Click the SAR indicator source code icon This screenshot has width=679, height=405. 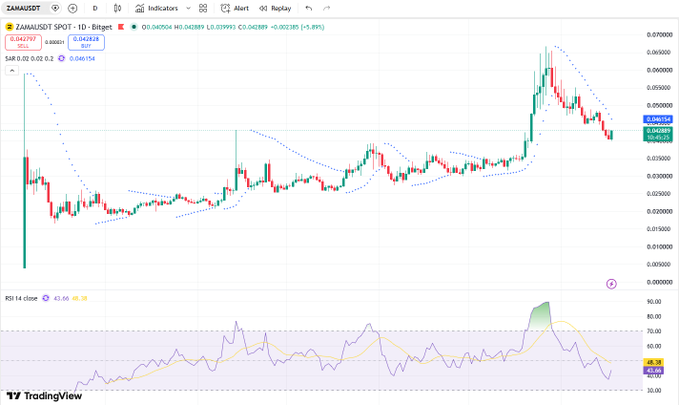[61, 58]
